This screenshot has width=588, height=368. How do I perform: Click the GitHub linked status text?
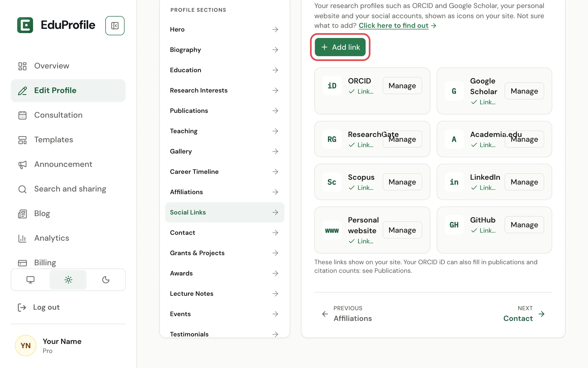pyautogui.click(x=488, y=231)
